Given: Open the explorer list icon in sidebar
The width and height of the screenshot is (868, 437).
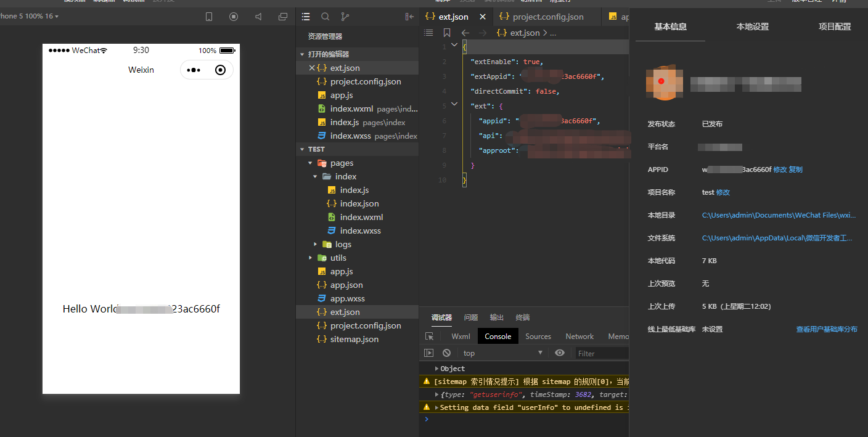Looking at the screenshot, I should click(x=306, y=17).
